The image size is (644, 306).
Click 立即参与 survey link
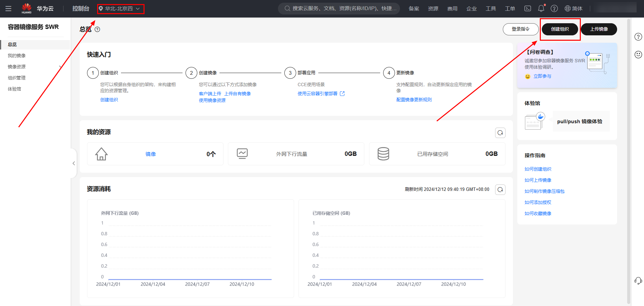point(542,76)
